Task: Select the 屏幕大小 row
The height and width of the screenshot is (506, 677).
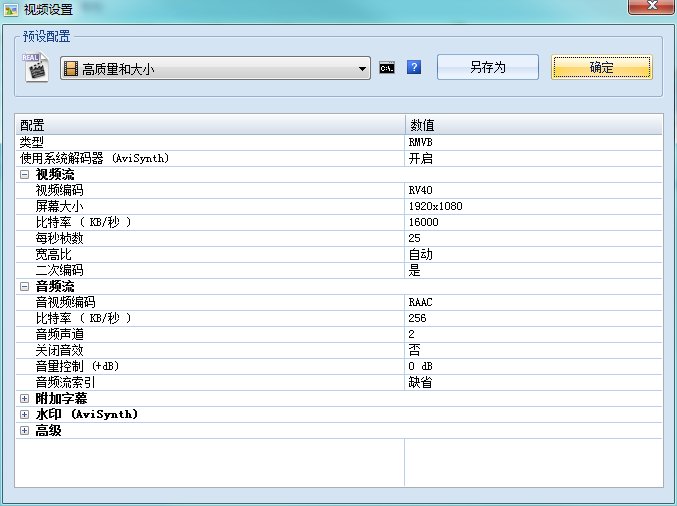Action: click(339, 206)
